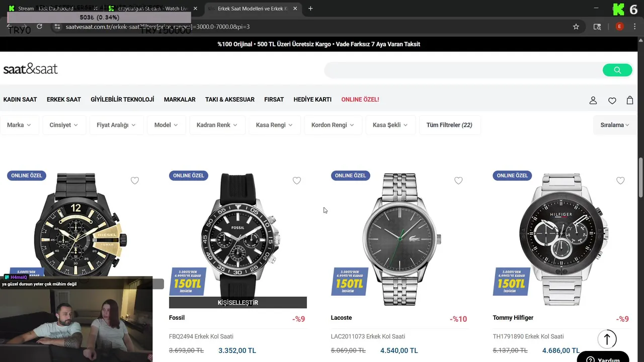Image resolution: width=644 pixels, height=362 pixels.
Task: Add Tommy Hilfiger watch to favorites
Action: click(620, 180)
